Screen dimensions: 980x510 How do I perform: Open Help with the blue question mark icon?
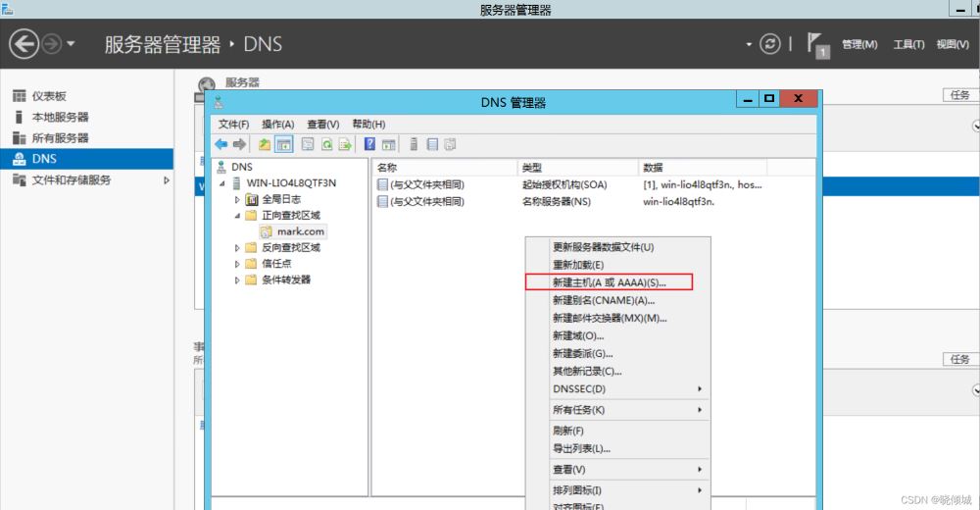[x=370, y=144]
